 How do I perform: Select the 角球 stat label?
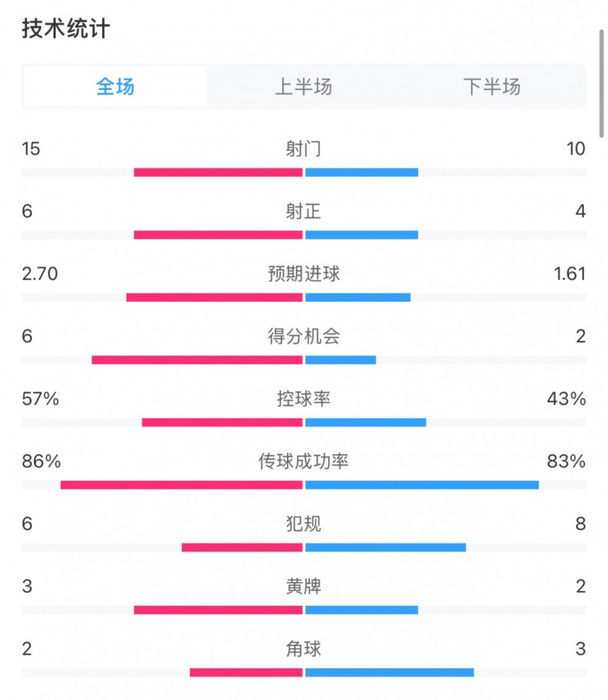[303, 649]
